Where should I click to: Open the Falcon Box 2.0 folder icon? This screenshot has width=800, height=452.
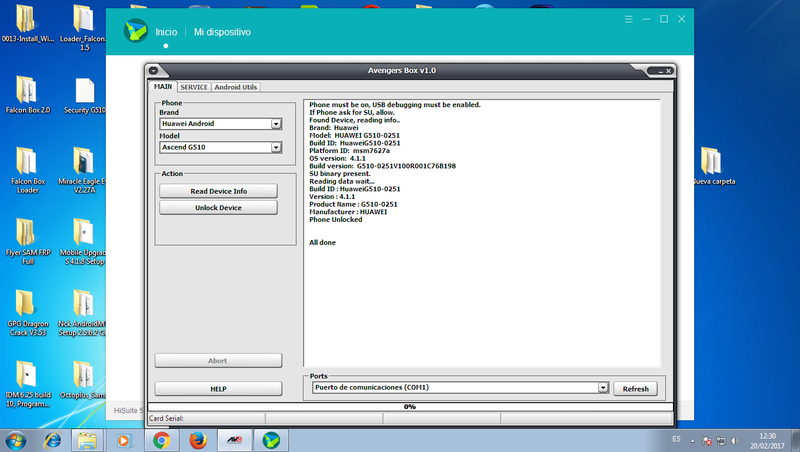[28, 95]
